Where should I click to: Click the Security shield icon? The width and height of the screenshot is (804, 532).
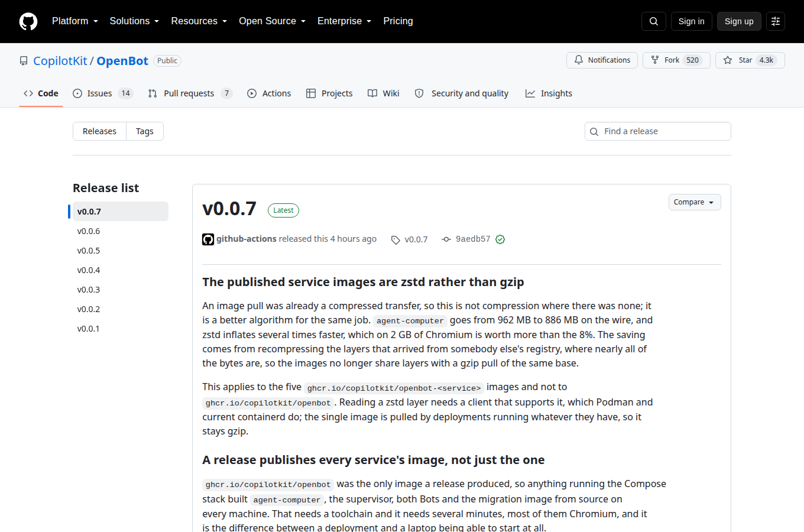point(419,93)
